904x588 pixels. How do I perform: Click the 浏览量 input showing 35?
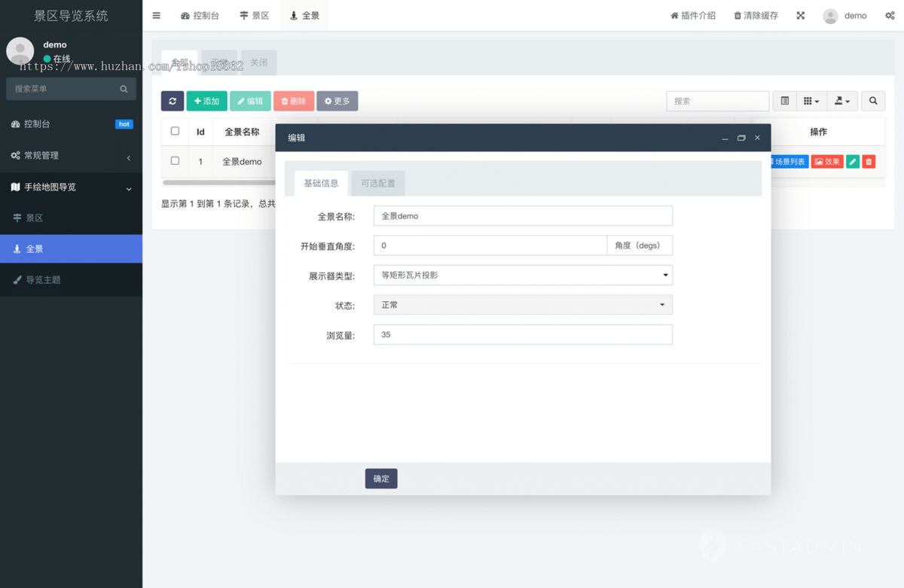point(523,334)
